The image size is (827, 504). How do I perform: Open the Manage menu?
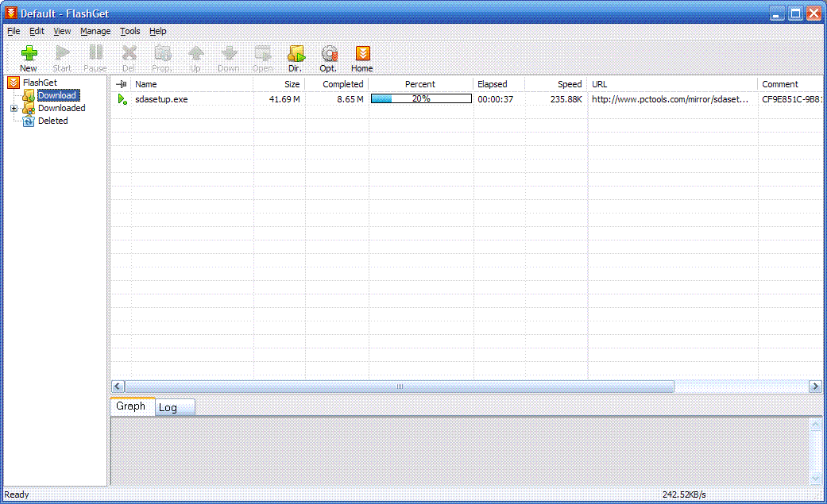[95, 31]
